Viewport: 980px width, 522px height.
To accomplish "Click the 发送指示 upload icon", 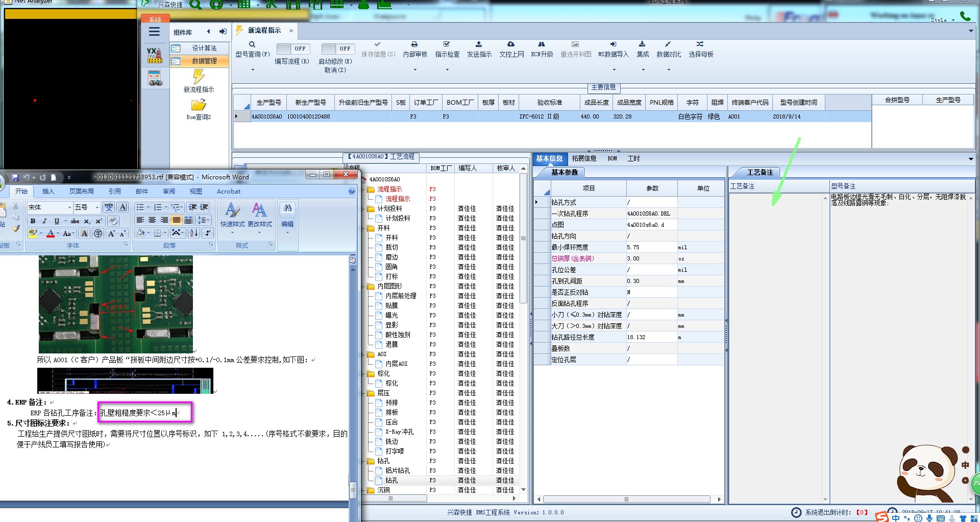I will click(x=479, y=44).
